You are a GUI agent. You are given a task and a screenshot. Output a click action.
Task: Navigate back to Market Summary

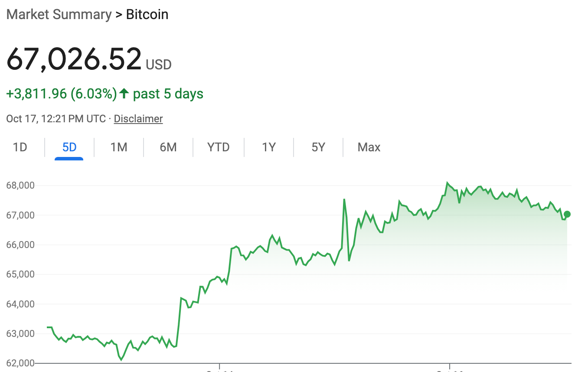point(59,14)
